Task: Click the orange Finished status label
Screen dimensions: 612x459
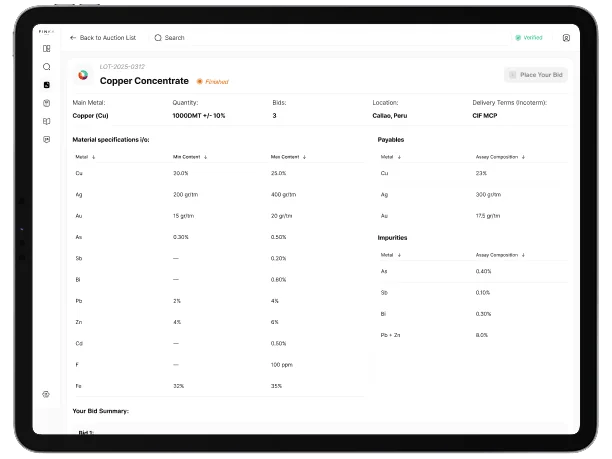Action: (213, 82)
